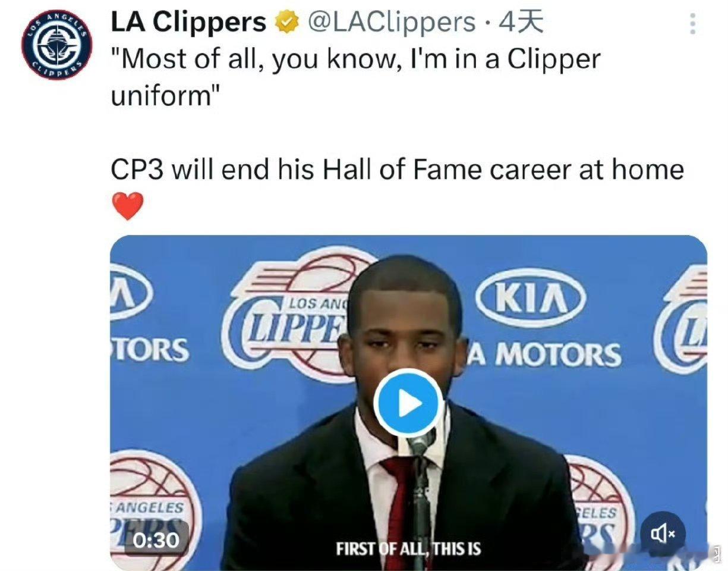Image resolution: width=728 pixels, height=571 pixels.
Task: Open the LA Clippers profile avatar
Action: pos(57,44)
